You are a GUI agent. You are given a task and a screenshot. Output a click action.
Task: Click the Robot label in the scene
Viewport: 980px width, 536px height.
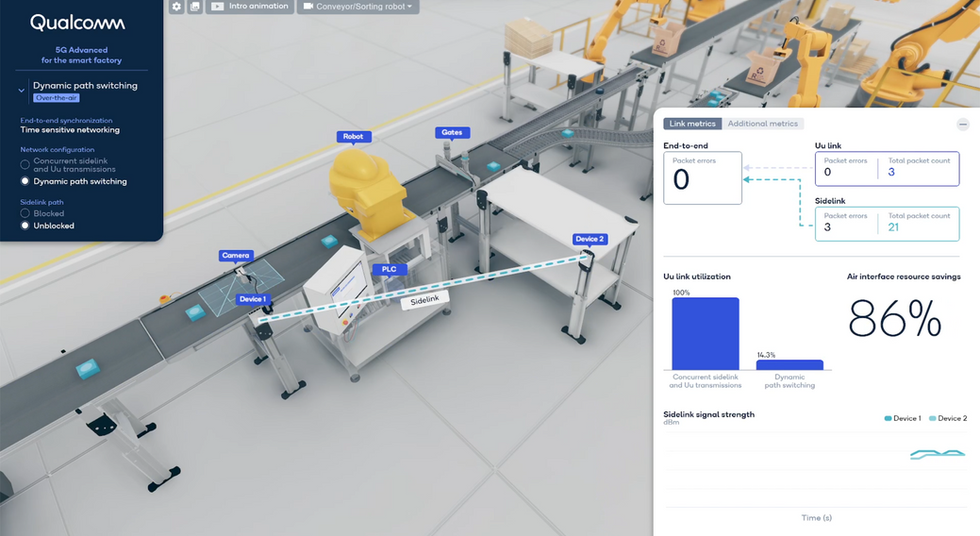[x=353, y=136]
